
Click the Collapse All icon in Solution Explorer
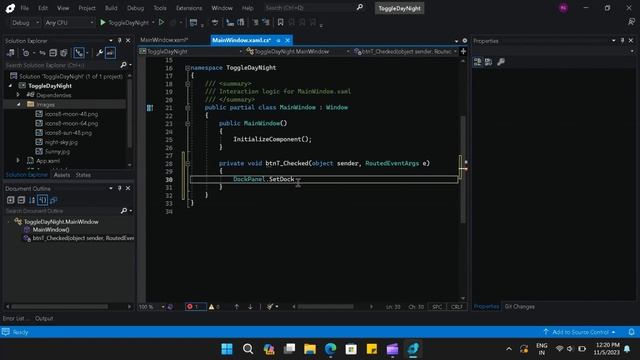click(53, 53)
